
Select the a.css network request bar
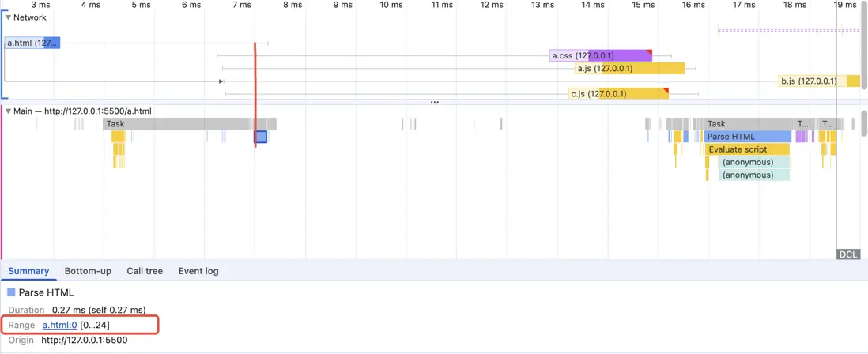click(601, 56)
